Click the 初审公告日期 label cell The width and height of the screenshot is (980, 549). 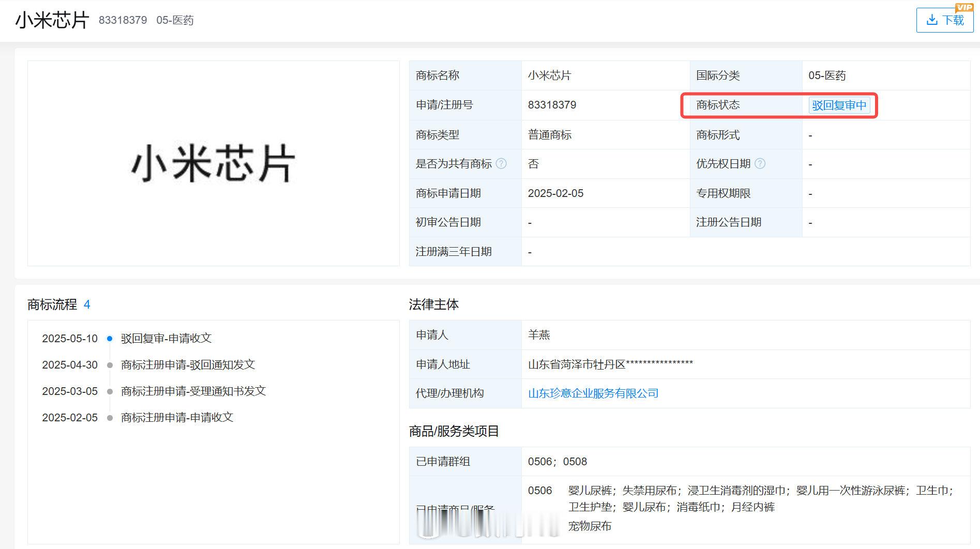click(x=465, y=222)
